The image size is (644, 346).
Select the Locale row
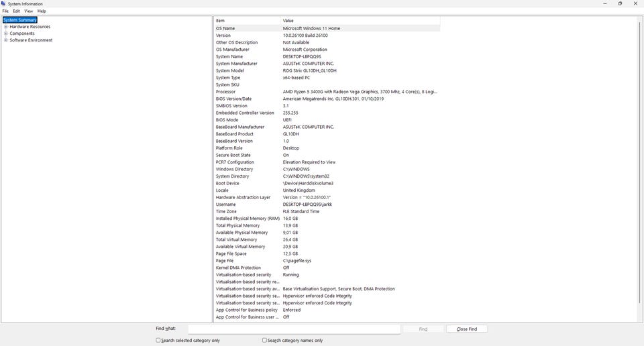pos(327,190)
